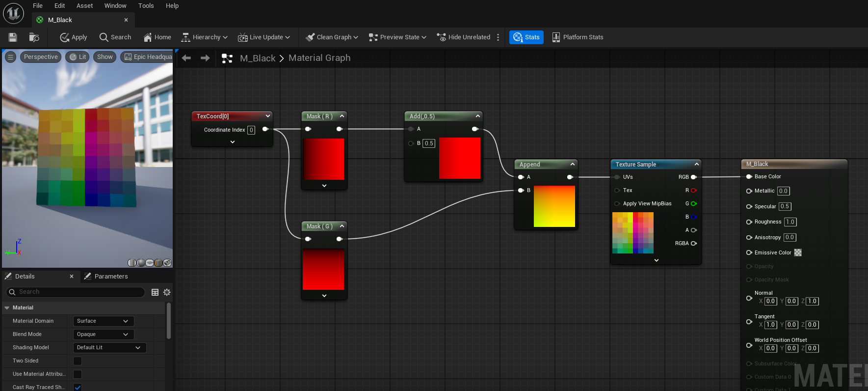Viewport: 868px width, 391px height.
Task: Open the Help menu
Action: click(172, 6)
